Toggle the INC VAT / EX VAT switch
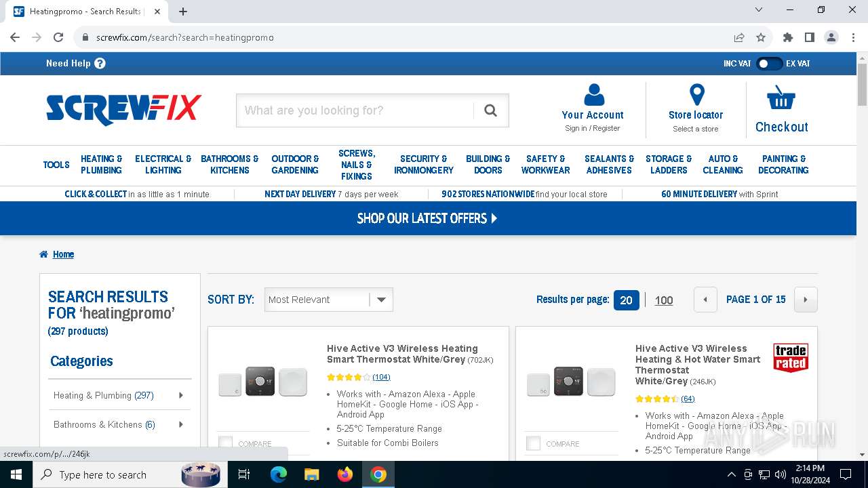The height and width of the screenshot is (488, 868). tap(768, 63)
